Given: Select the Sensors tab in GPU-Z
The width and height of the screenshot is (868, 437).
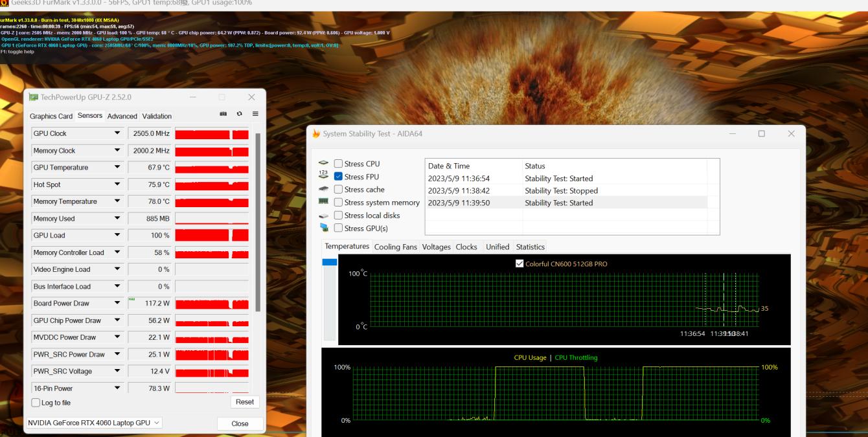Looking at the screenshot, I should point(90,115).
